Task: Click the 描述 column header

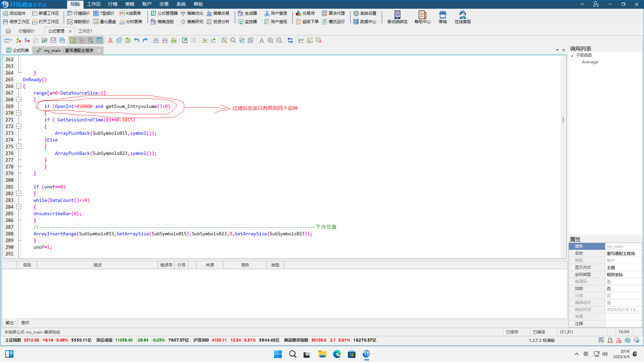Action: coord(97,265)
